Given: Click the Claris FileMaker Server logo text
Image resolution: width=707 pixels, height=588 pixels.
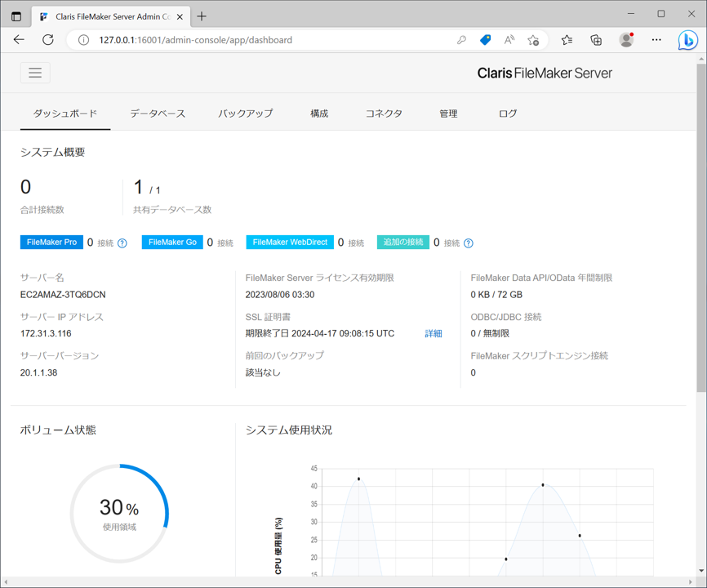Looking at the screenshot, I should [x=545, y=73].
